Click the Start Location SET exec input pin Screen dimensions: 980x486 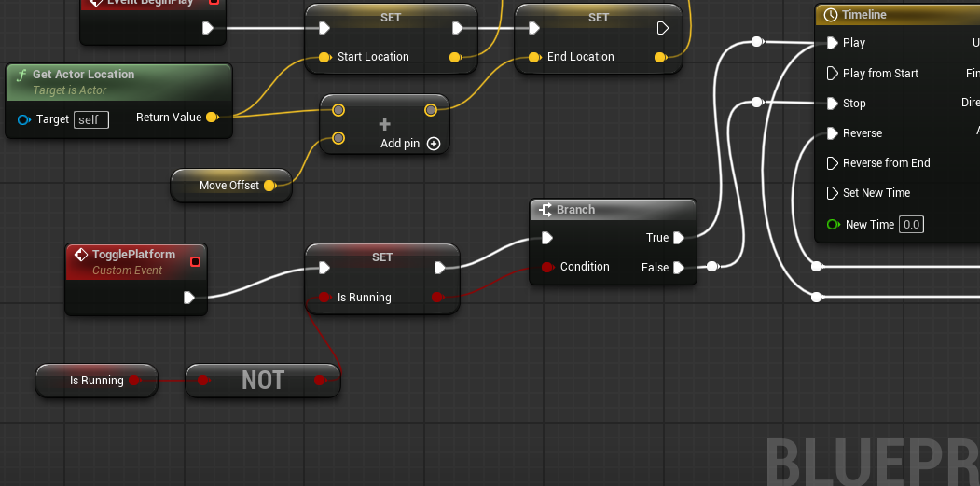[324, 28]
